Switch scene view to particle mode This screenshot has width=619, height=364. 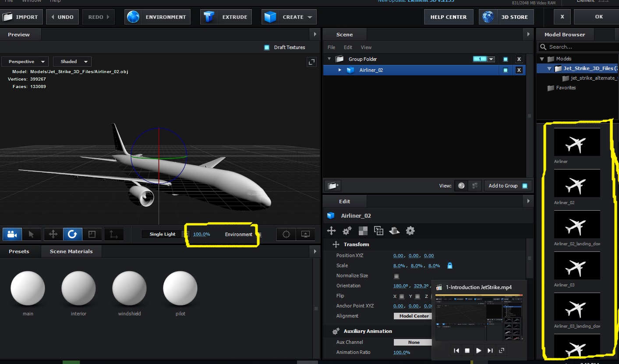474,186
